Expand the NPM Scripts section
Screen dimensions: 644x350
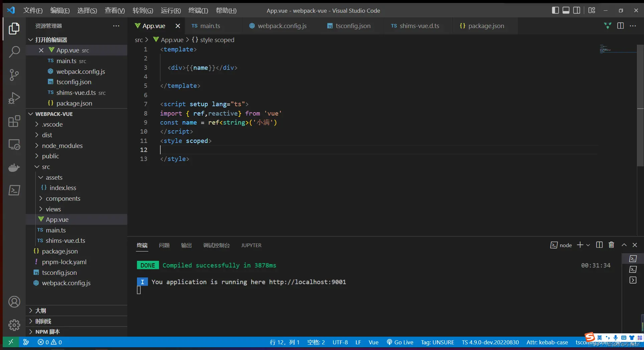(x=76, y=332)
